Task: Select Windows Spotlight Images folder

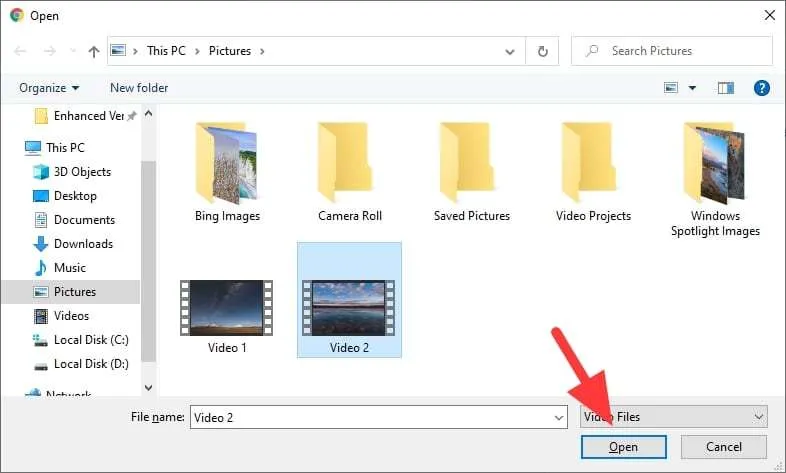Action: 715,179
